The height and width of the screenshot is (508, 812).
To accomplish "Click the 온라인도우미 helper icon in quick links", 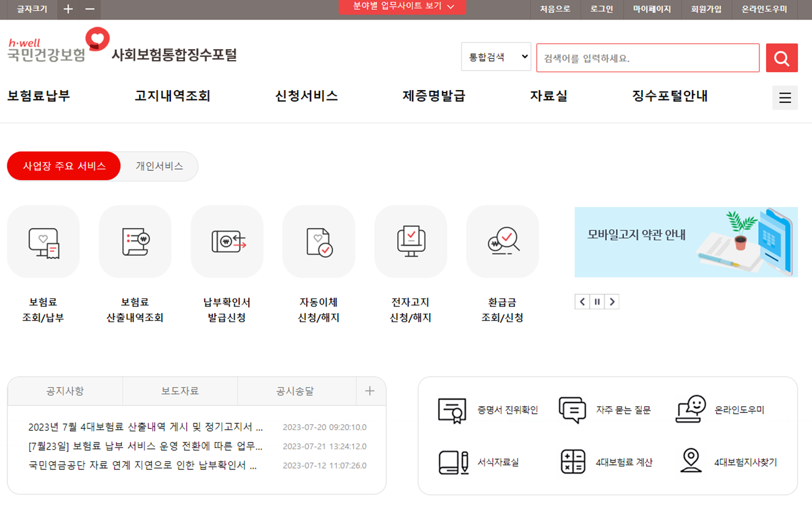I will (691, 409).
